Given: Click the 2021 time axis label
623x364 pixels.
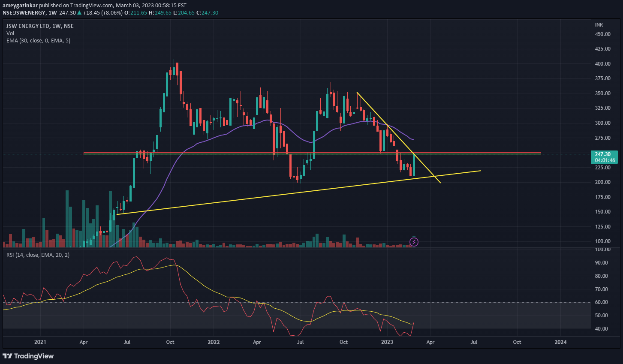Looking at the screenshot, I should click(x=40, y=342).
